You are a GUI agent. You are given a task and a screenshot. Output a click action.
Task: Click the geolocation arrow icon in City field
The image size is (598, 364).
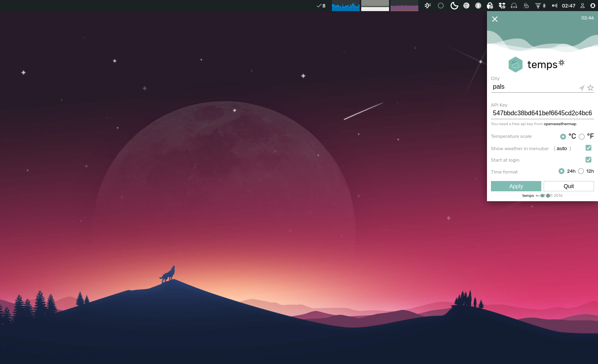pyautogui.click(x=581, y=88)
